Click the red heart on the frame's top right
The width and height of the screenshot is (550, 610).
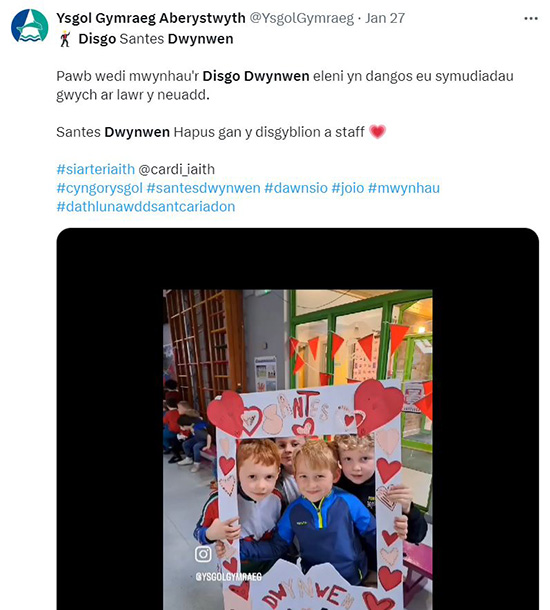tap(378, 405)
